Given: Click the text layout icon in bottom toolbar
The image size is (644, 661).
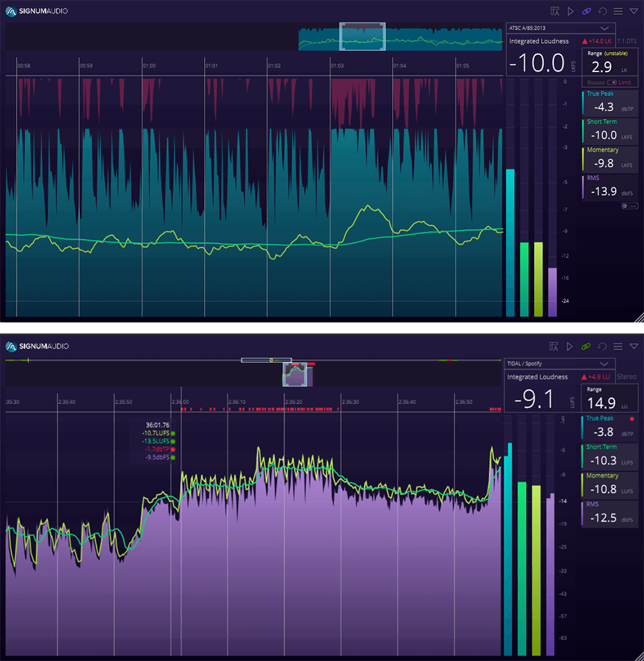Looking at the screenshot, I should click(x=554, y=346).
